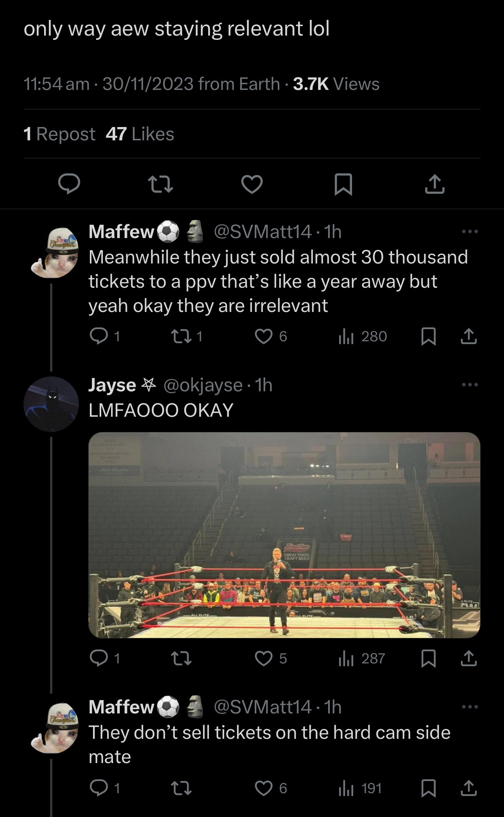The width and height of the screenshot is (504, 817).
Task: Bookmark the main post
Action: pyautogui.click(x=343, y=184)
